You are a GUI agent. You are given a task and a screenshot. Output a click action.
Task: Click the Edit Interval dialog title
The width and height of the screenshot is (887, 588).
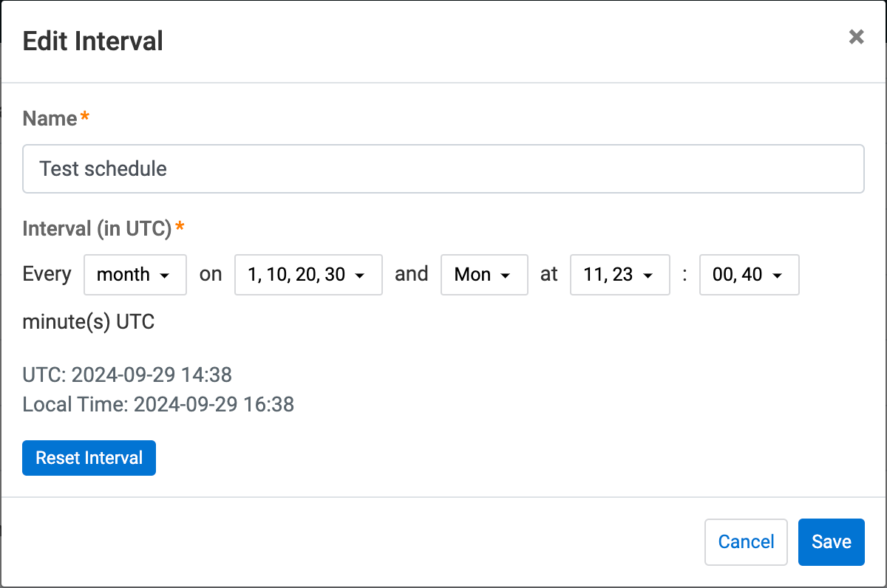click(93, 41)
